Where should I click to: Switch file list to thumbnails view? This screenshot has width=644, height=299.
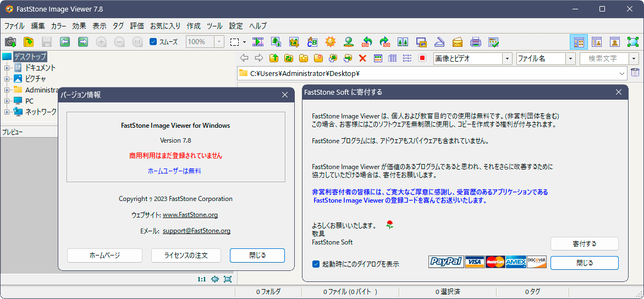click(x=377, y=58)
